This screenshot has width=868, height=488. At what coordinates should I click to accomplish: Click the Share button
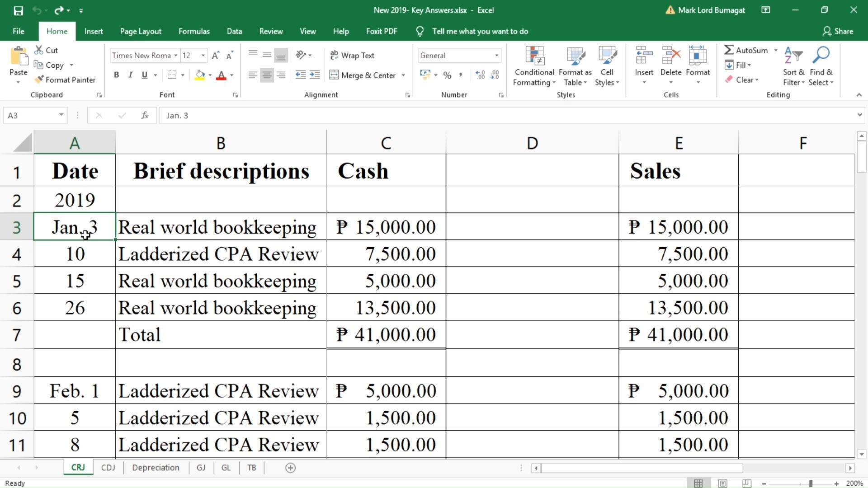tap(838, 31)
